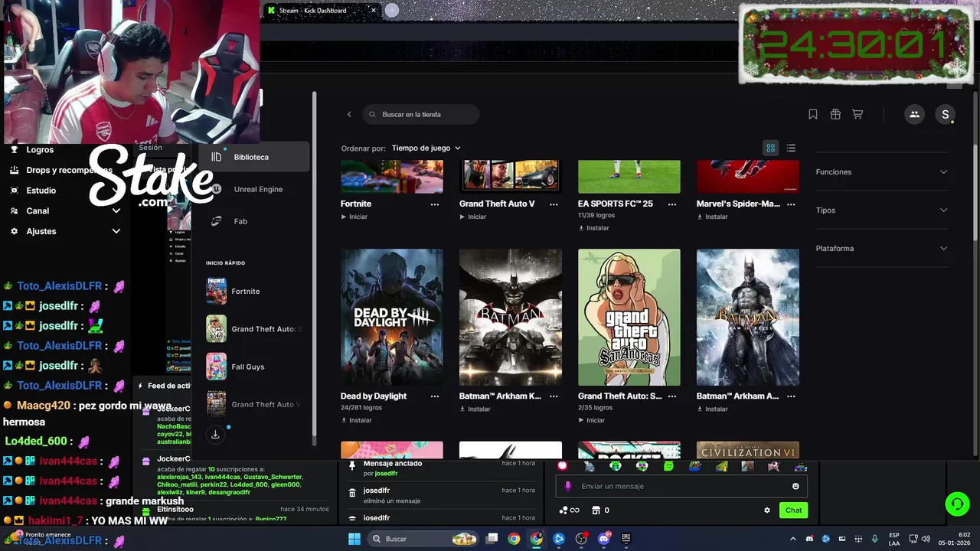Click the Batman Arkham Knight cover art
The width and height of the screenshot is (980, 551).
[x=510, y=317]
